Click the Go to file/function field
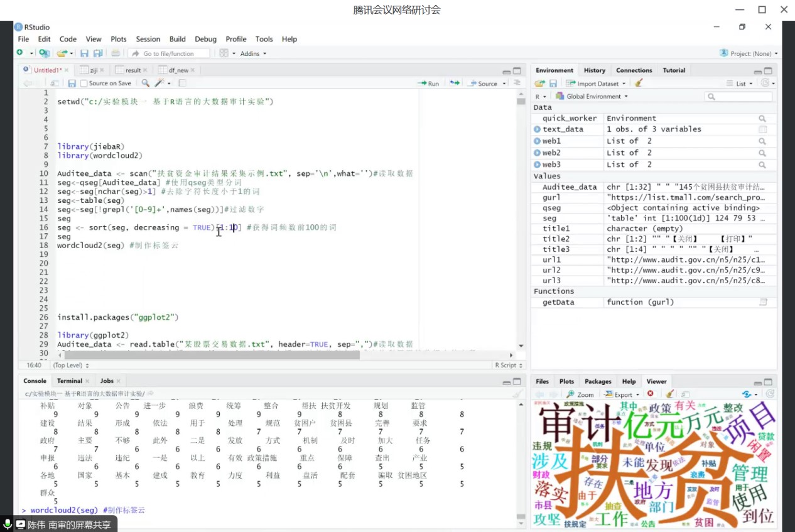The width and height of the screenshot is (795, 532). click(170, 53)
